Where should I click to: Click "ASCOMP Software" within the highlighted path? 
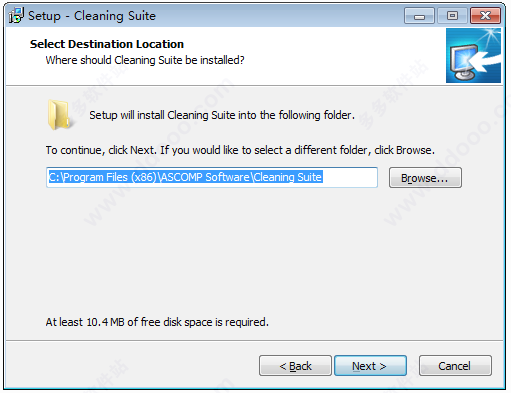click(x=205, y=177)
